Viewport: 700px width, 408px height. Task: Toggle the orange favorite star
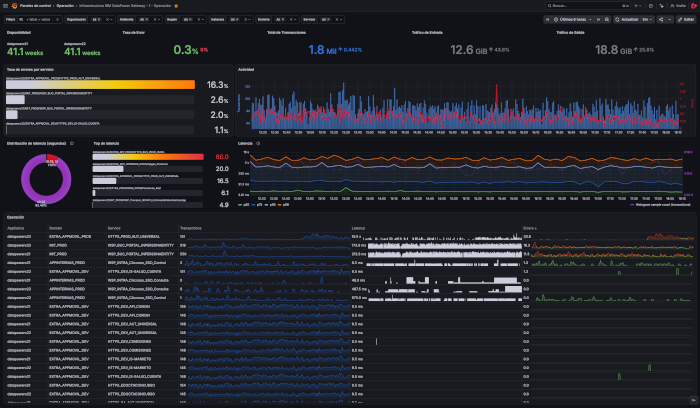click(x=176, y=6)
